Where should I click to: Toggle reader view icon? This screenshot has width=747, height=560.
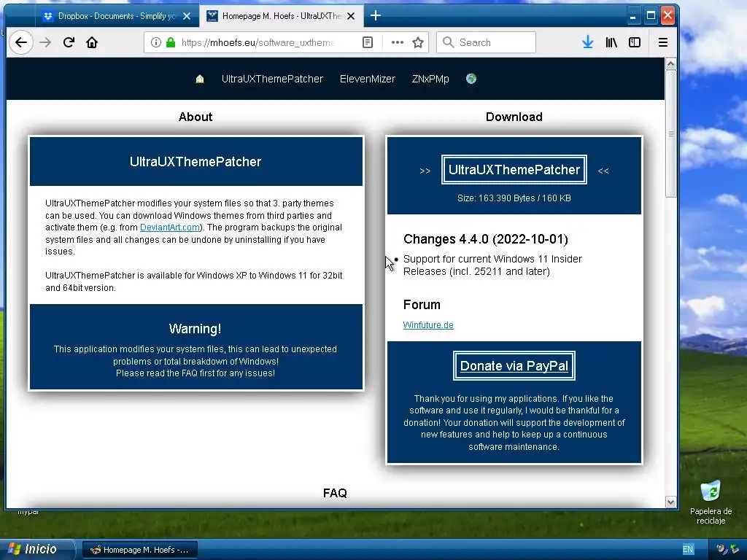click(x=368, y=42)
